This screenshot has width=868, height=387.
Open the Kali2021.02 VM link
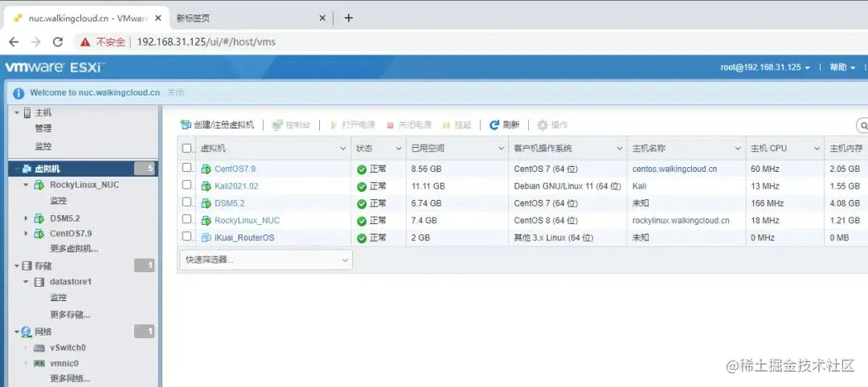[236, 186]
